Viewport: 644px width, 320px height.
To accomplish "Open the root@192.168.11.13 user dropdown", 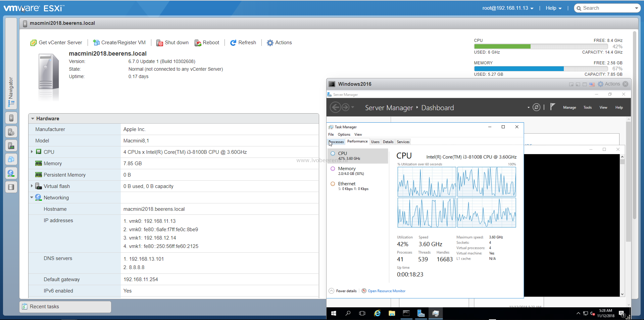I will (508, 8).
